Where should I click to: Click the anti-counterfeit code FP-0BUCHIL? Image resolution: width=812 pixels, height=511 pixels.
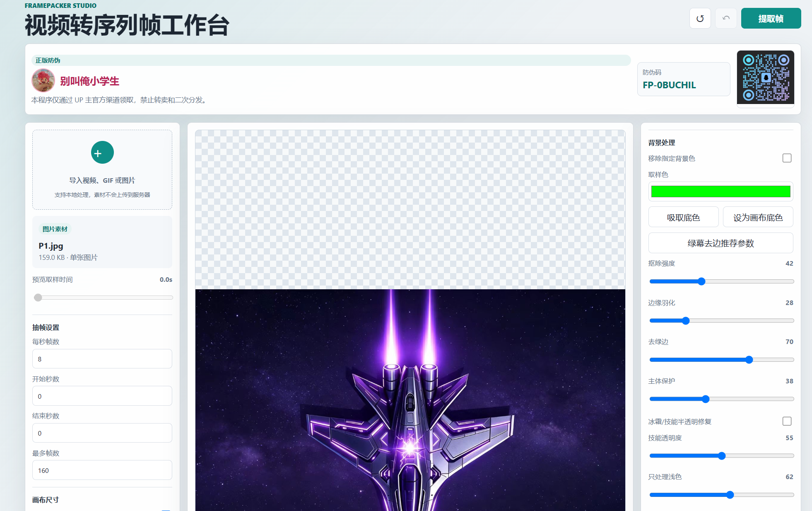coord(669,85)
